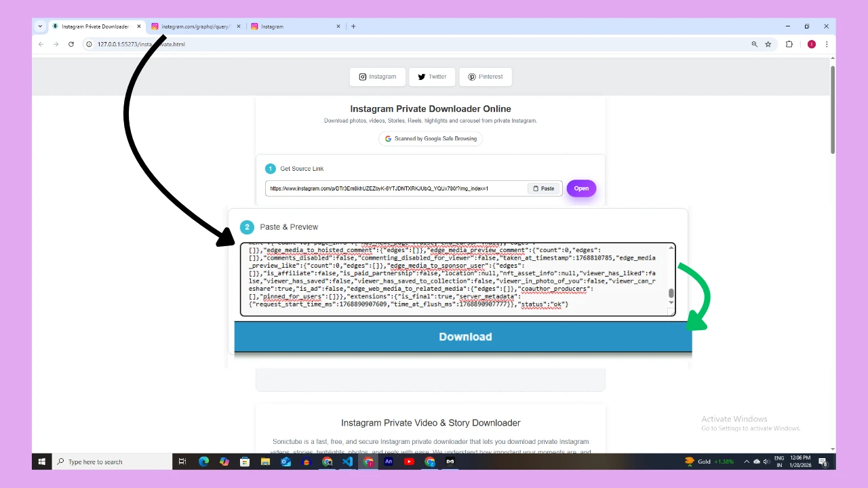Open the Twitter downloader button

(432, 77)
